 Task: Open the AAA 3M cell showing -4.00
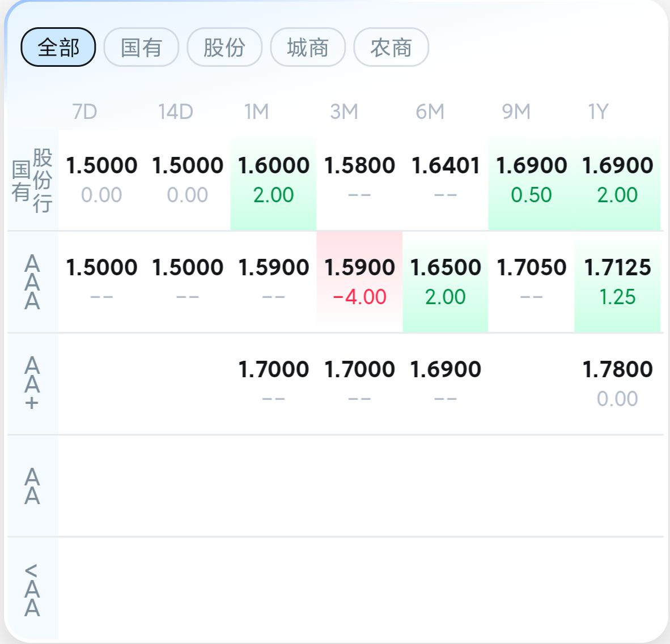pos(359,282)
